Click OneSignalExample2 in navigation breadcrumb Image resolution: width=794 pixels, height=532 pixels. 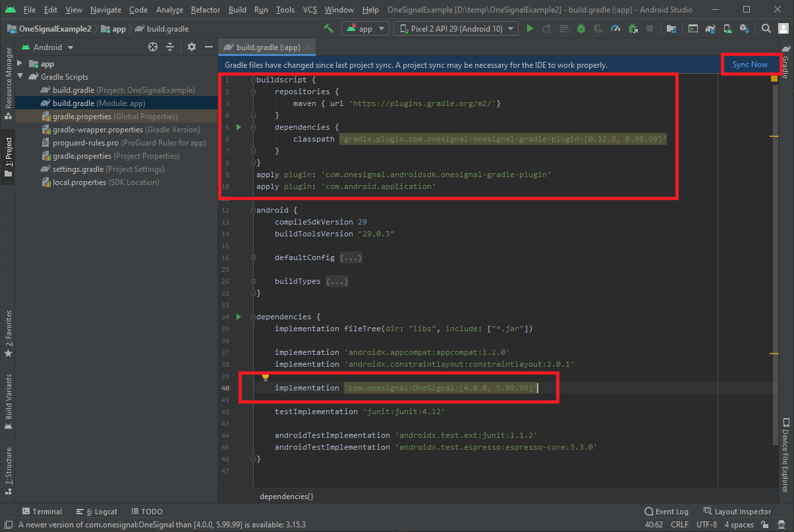pyautogui.click(x=49, y=29)
